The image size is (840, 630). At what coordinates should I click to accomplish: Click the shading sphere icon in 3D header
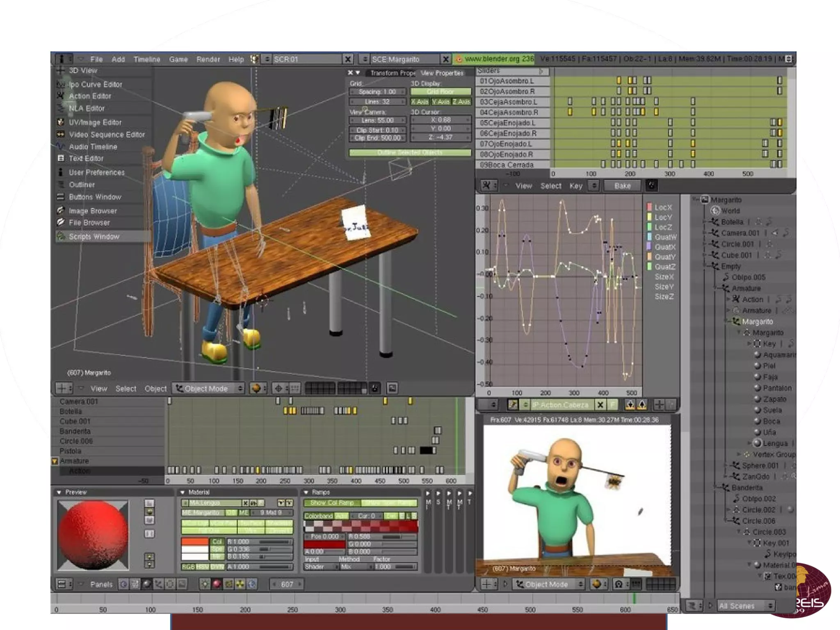tap(256, 388)
